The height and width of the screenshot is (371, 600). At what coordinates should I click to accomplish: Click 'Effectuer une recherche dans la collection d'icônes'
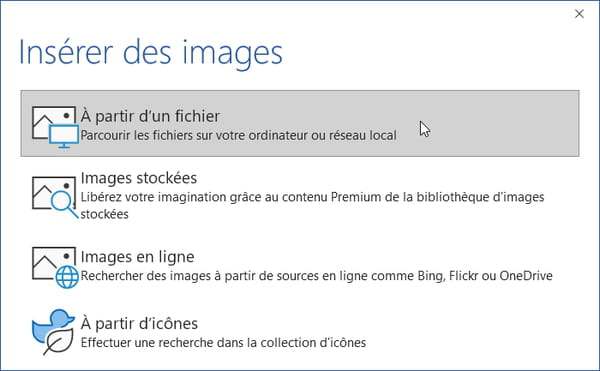pyautogui.click(x=223, y=342)
